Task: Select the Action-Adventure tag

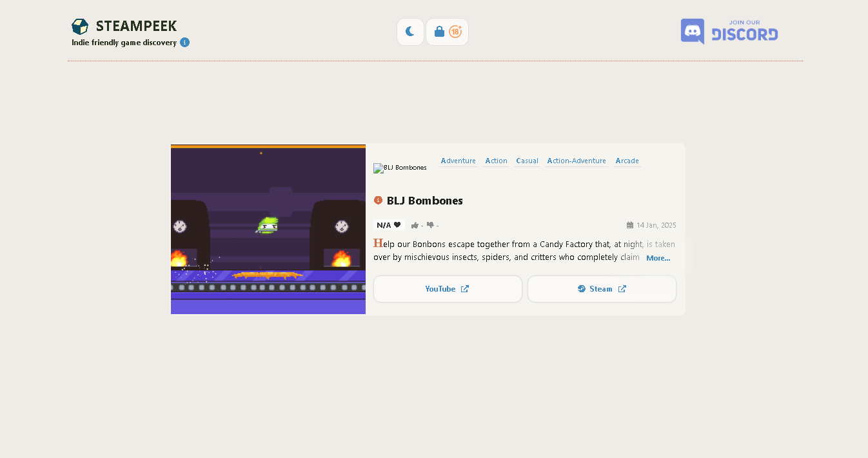Action: (577, 161)
